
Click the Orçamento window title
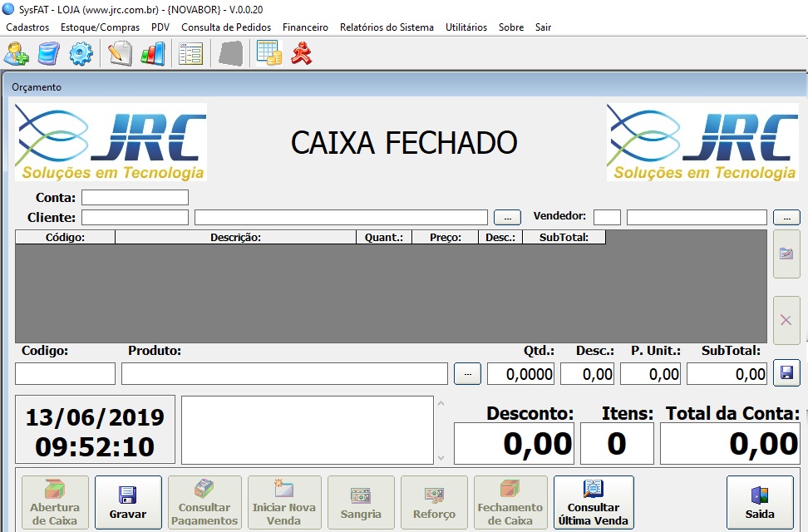[x=37, y=87]
